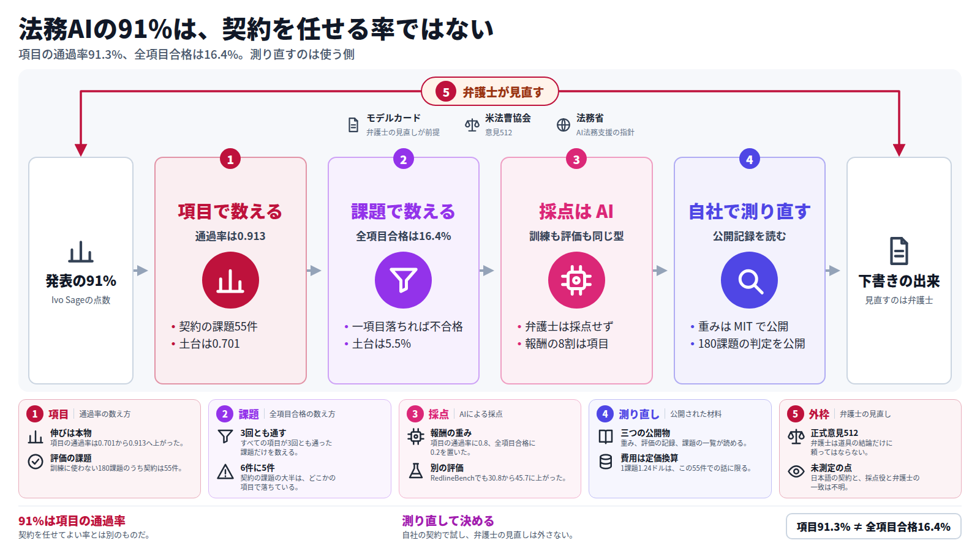Click the 項目91.3% ≠ 全項目合格16.4% box
Screen dimensions: 980x551
873,527
